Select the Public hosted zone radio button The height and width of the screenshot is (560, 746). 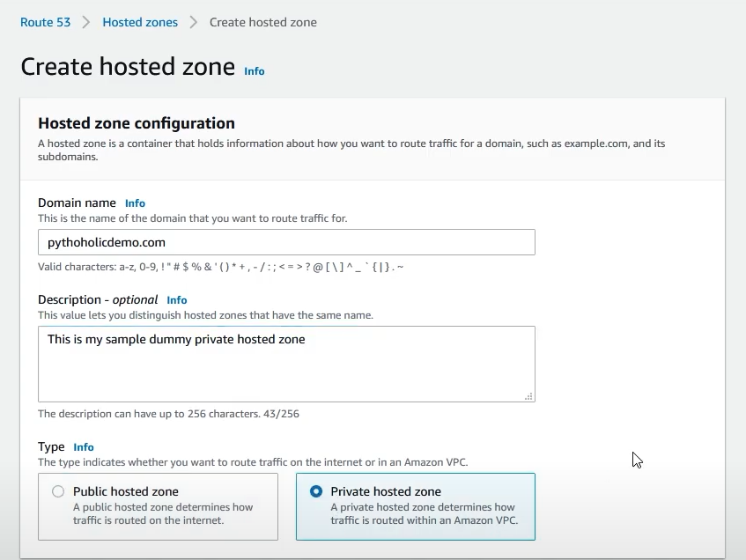(x=58, y=491)
